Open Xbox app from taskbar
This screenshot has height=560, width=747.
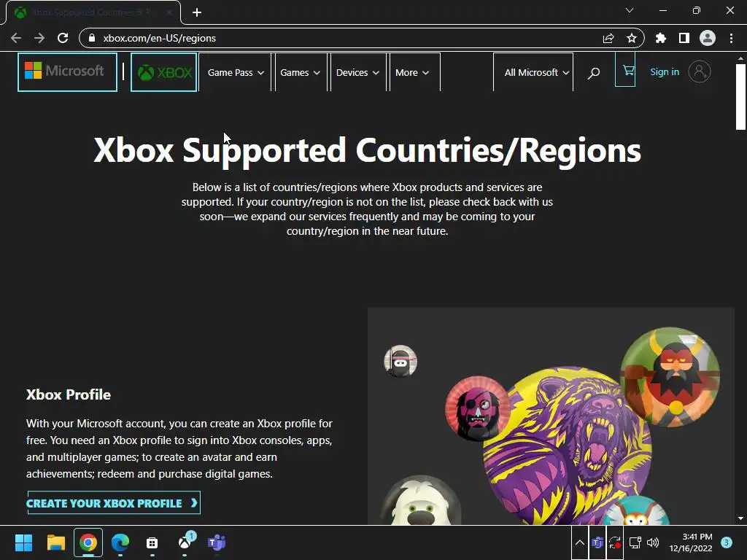coord(185,542)
